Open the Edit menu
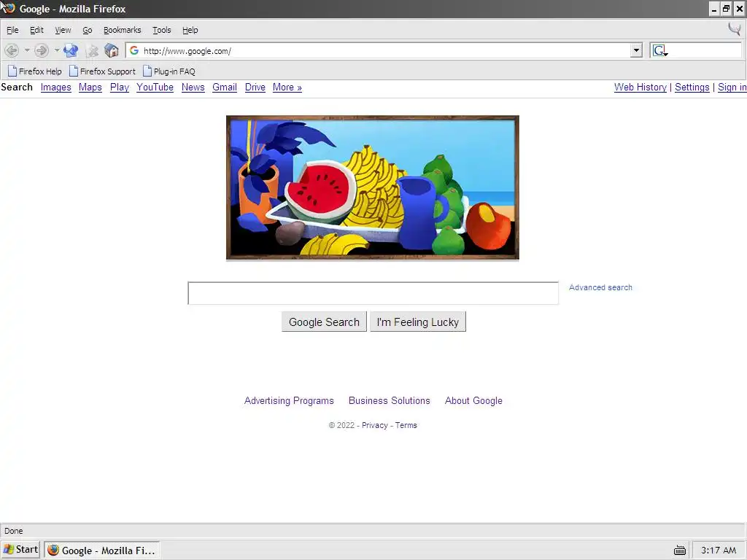This screenshot has width=747, height=560. 36,30
